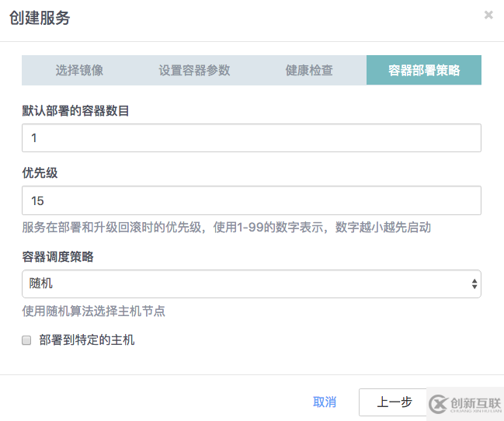
Task: Click the 取消 link
Action: click(x=325, y=402)
